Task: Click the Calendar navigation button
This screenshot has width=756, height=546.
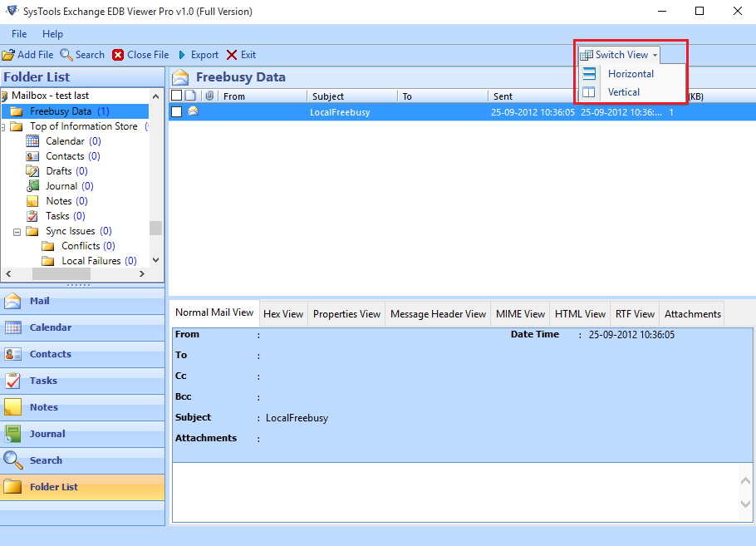Action: coord(82,327)
